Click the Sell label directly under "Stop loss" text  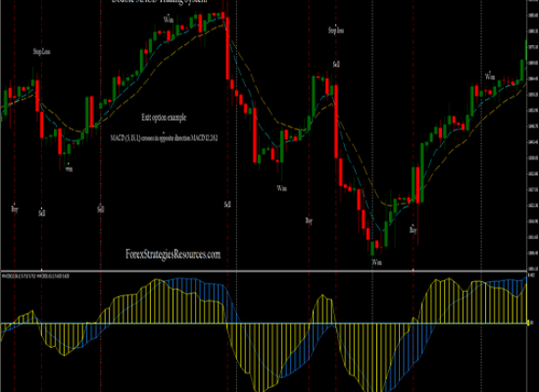(x=336, y=65)
